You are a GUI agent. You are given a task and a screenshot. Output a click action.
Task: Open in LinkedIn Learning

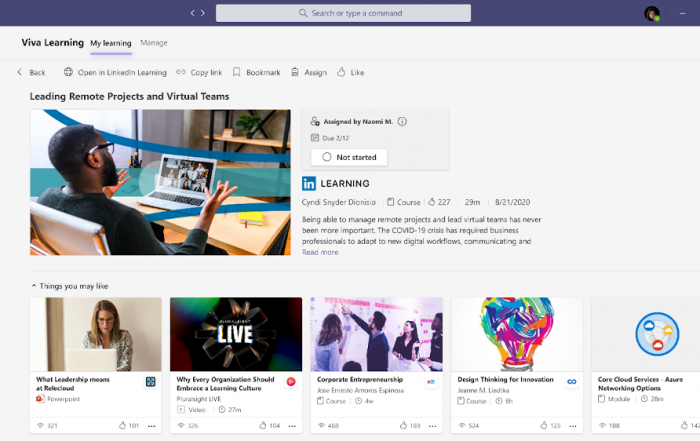pyautogui.click(x=115, y=72)
